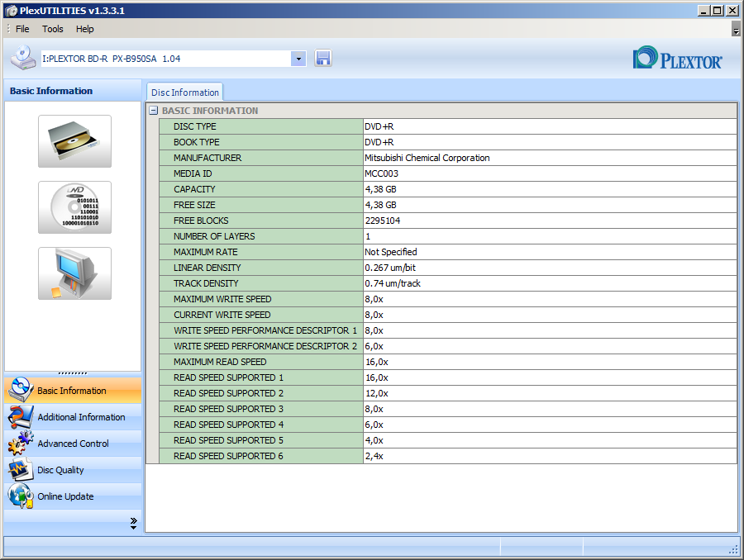Click the sidebar splitter grip dots

pyautogui.click(x=73, y=373)
